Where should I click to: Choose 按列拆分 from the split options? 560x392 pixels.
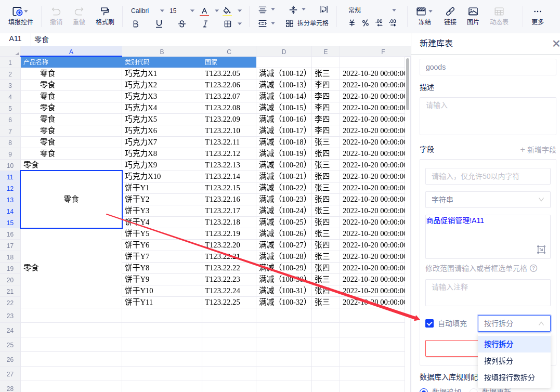pos(499,361)
